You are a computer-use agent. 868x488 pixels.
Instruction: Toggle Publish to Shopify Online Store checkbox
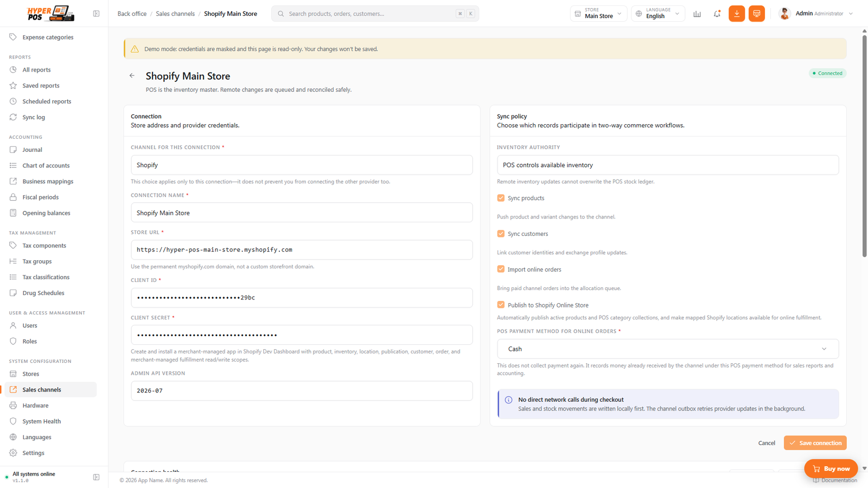tap(501, 305)
